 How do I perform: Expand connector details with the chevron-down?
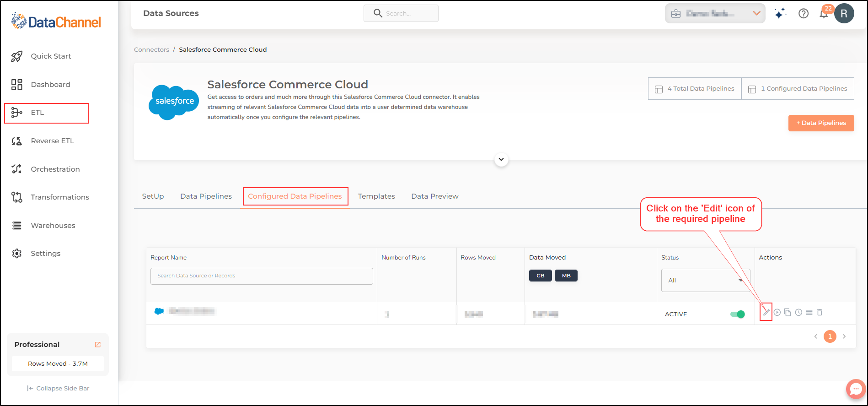pyautogui.click(x=501, y=160)
